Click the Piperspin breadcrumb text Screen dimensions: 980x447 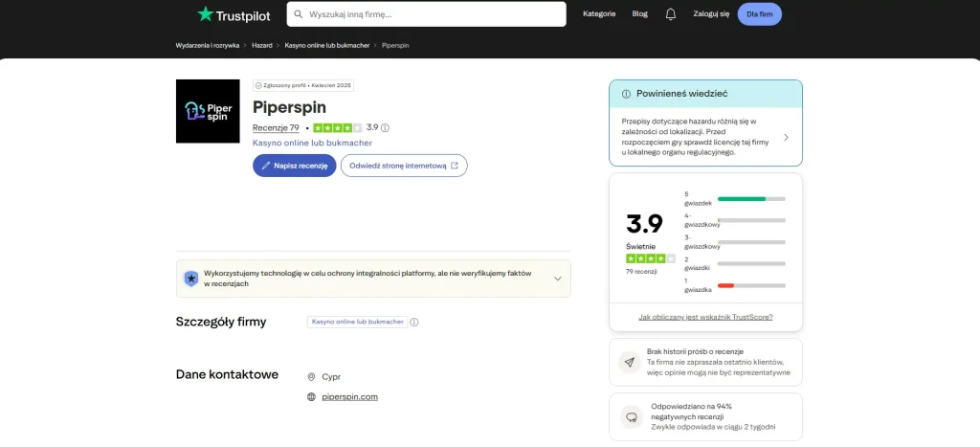click(395, 46)
